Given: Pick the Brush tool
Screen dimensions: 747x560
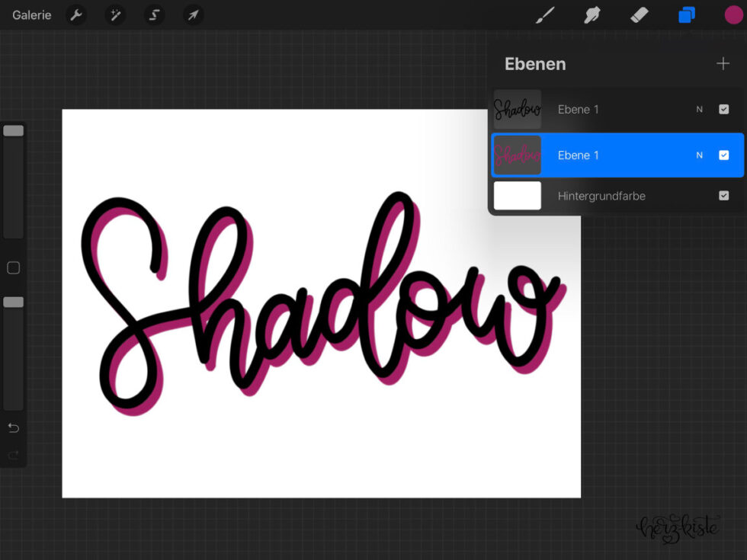Looking at the screenshot, I should (x=545, y=14).
